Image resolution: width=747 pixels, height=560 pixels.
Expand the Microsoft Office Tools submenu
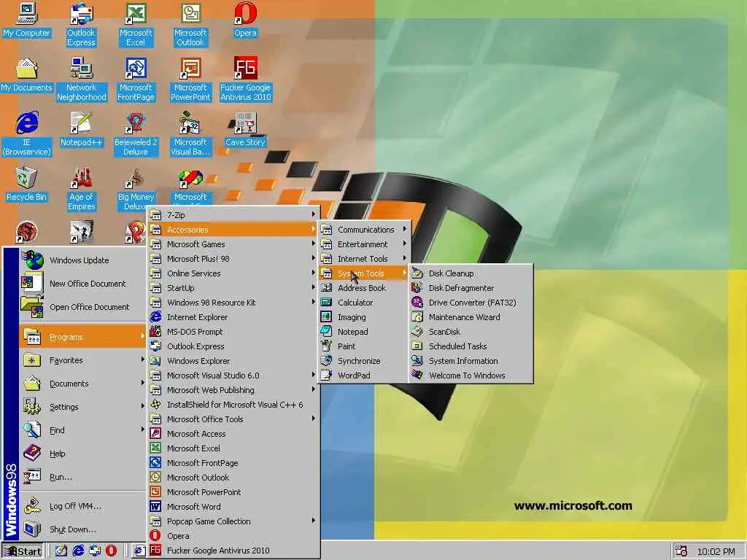[x=233, y=419]
